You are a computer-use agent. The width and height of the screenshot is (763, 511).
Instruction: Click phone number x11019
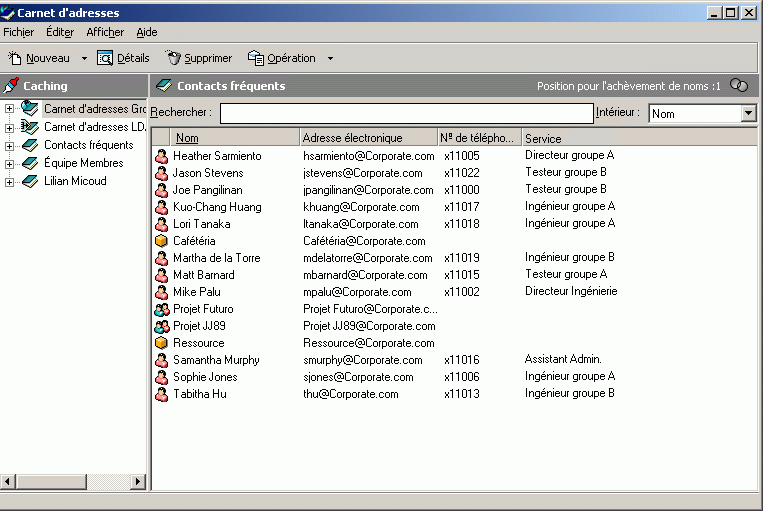[462, 258]
